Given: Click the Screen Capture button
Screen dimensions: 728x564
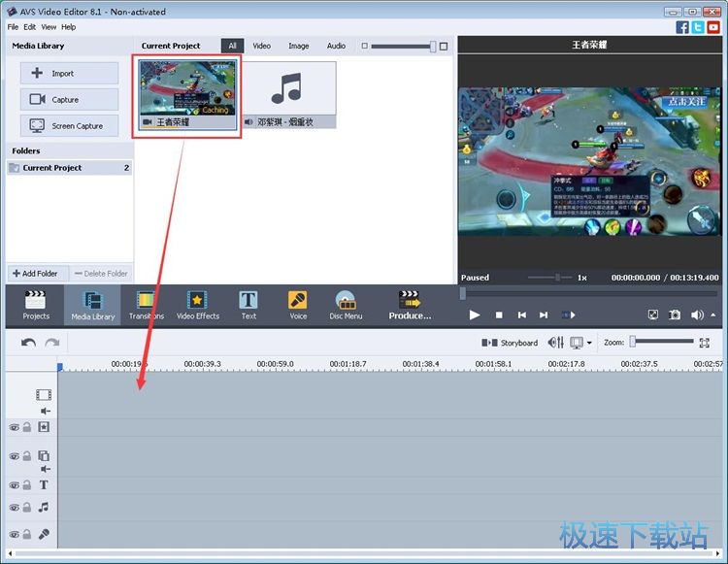Looking at the screenshot, I should click(69, 126).
